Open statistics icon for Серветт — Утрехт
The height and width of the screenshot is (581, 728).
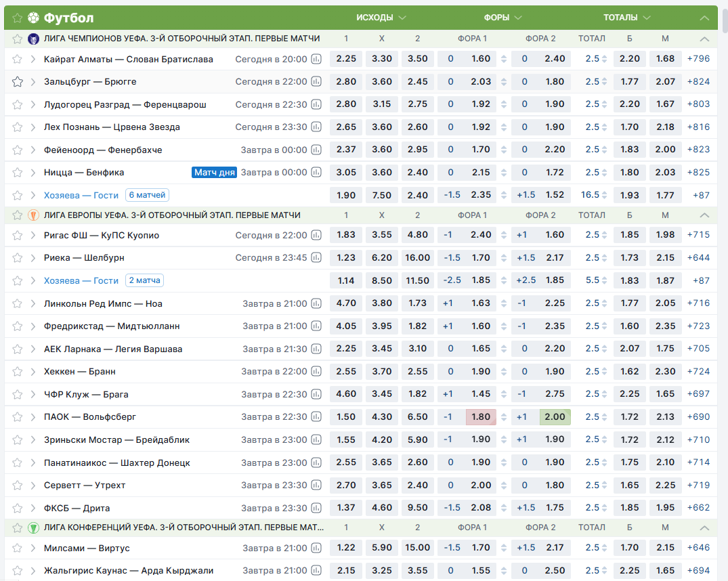[316, 486]
